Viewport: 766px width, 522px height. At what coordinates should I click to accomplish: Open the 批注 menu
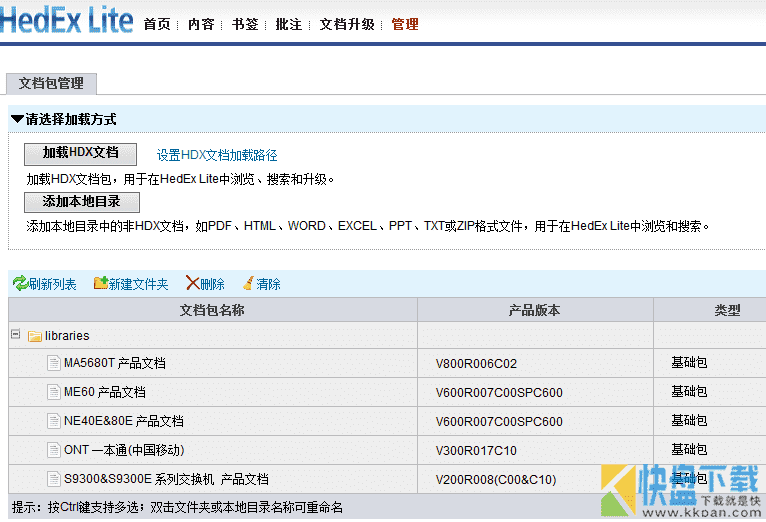(x=289, y=24)
